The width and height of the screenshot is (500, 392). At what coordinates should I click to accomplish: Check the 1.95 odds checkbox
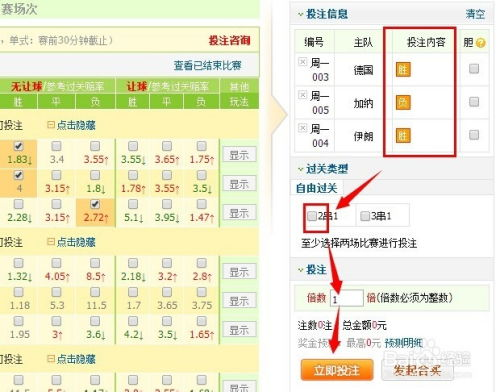click(19, 321)
